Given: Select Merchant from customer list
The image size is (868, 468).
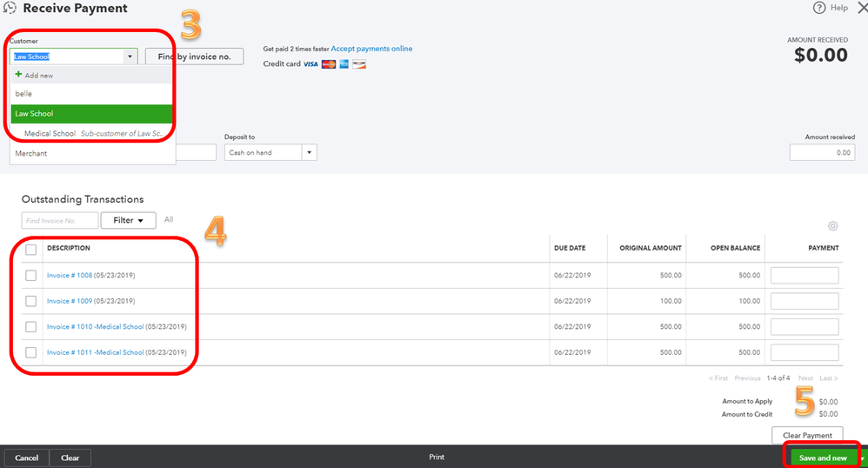Looking at the screenshot, I should click(91, 153).
